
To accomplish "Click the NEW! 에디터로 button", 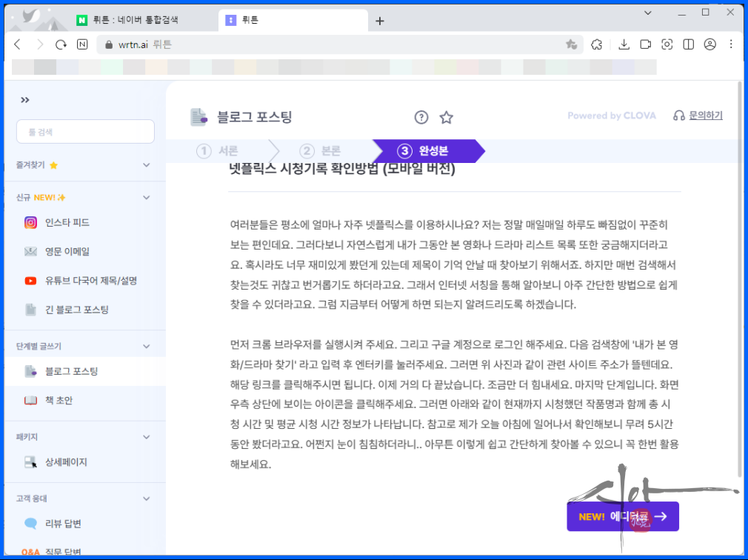I will tap(623, 516).
